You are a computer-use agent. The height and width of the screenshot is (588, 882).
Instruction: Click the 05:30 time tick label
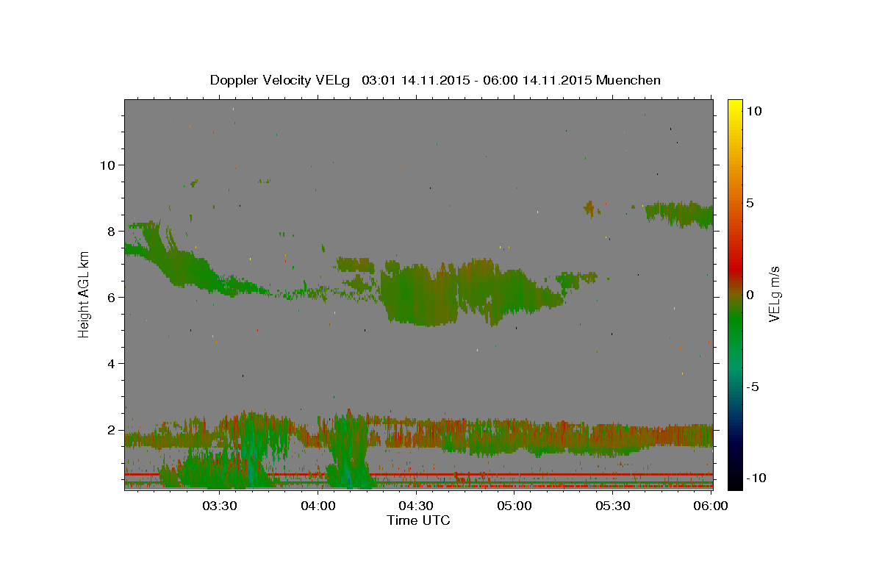pos(612,506)
